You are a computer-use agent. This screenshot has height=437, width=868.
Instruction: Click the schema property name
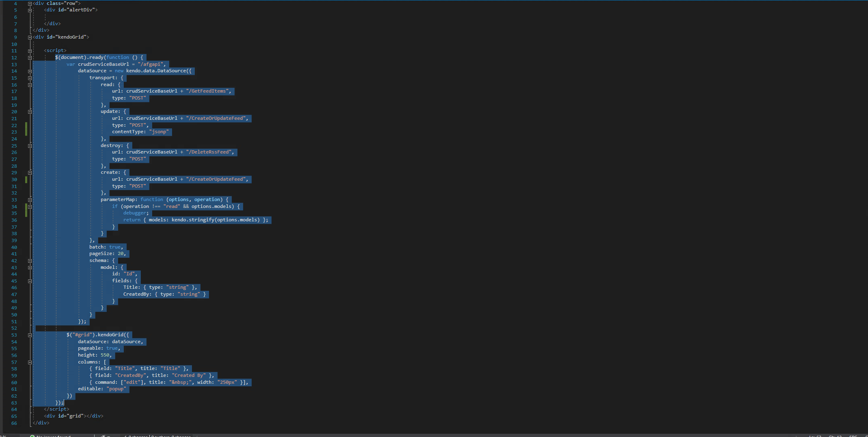(x=98, y=260)
